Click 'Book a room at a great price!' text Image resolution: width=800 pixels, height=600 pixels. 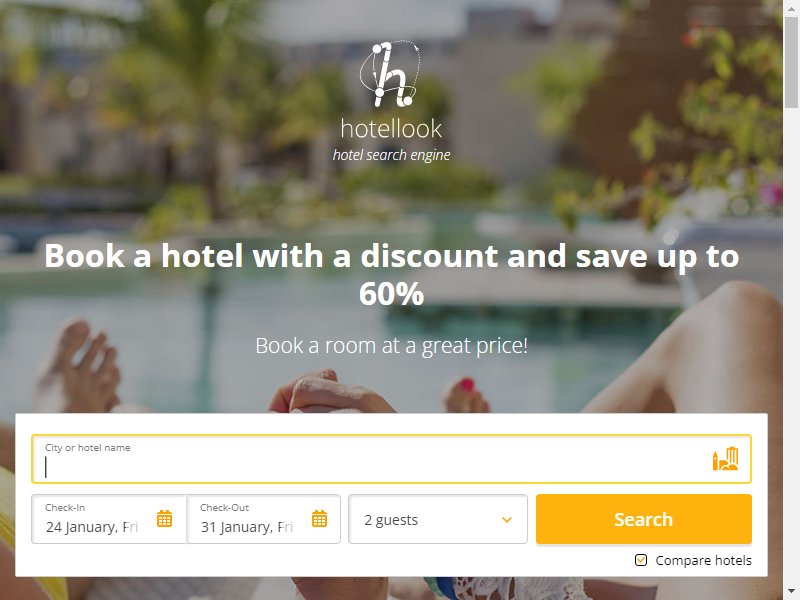pos(391,345)
